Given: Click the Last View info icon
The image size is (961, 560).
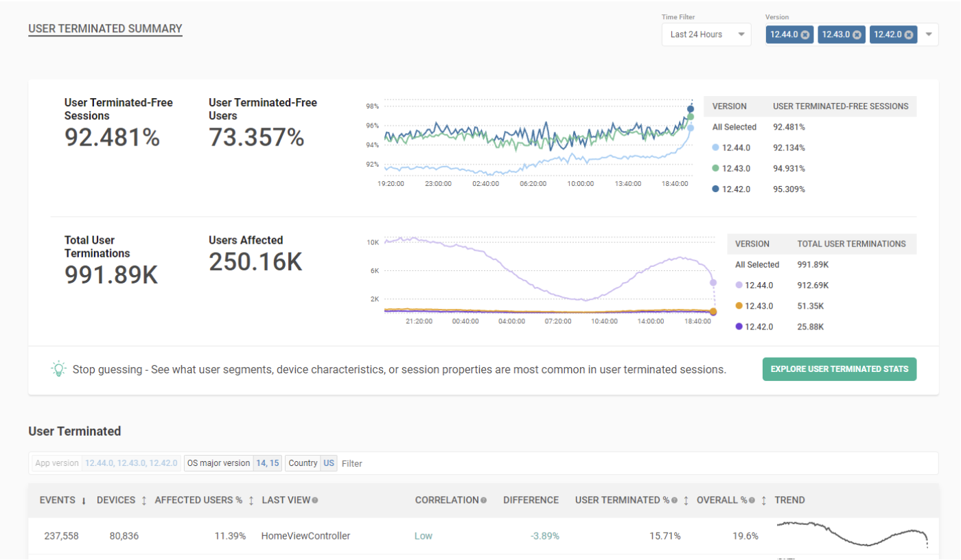Looking at the screenshot, I should 315,500.
